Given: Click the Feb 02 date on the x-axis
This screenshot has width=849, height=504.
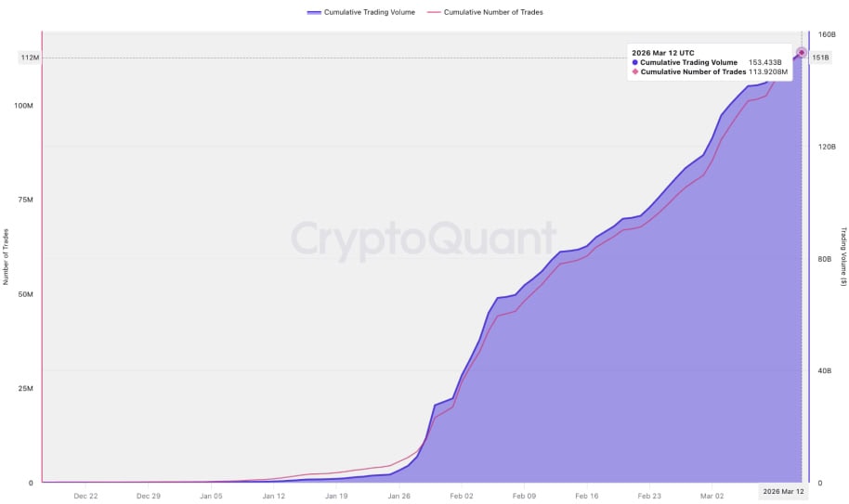Looking at the screenshot, I should 462,496.
